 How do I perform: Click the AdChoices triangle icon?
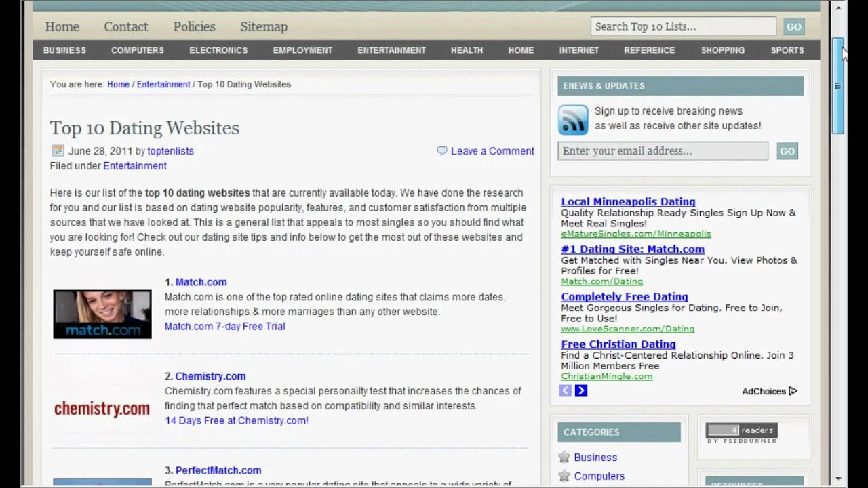click(793, 391)
